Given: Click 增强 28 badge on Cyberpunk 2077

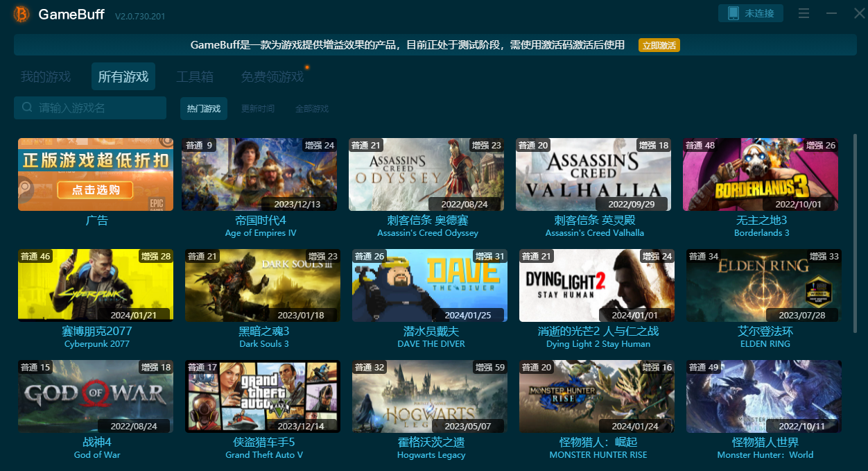Looking at the screenshot, I should [156, 256].
